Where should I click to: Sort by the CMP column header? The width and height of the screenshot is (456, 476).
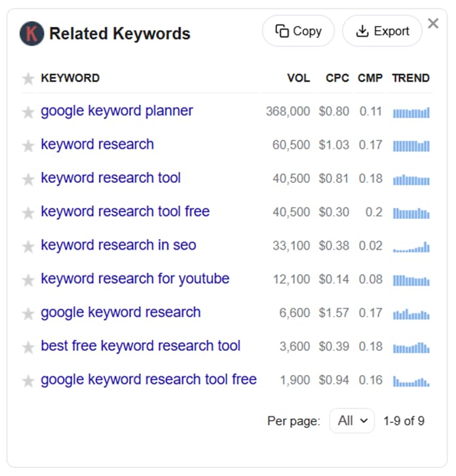pyautogui.click(x=370, y=78)
